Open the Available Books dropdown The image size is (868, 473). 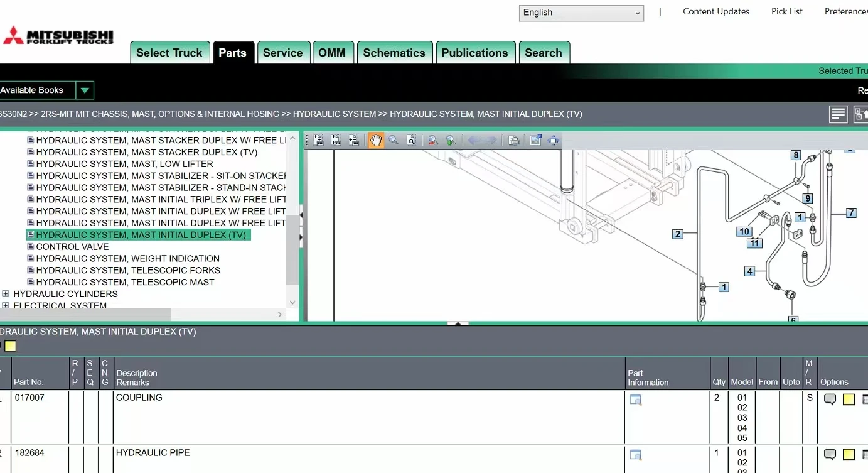pos(85,90)
